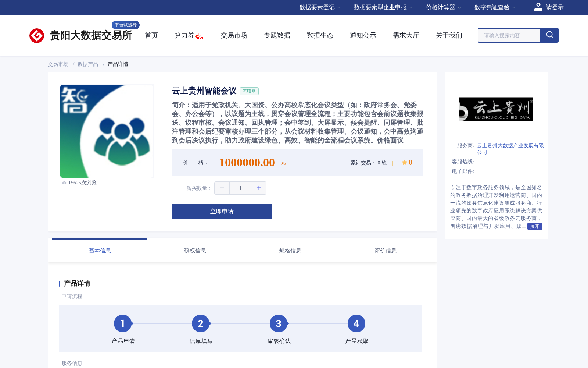The height and width of the screenshot is (368, 588).
Task: Click the 产品详情 section heading
Action: pyautogui.click(x=77, y=283)
